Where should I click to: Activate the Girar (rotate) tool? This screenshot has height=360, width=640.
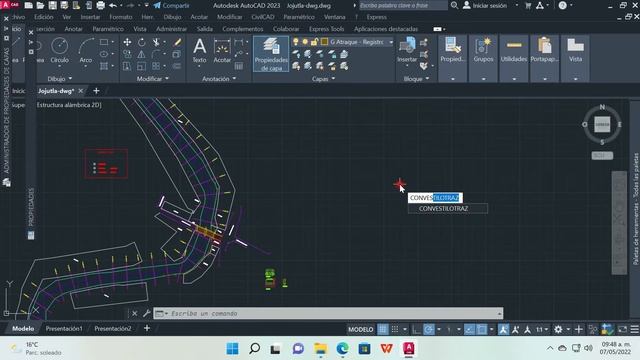coord(142,42)
